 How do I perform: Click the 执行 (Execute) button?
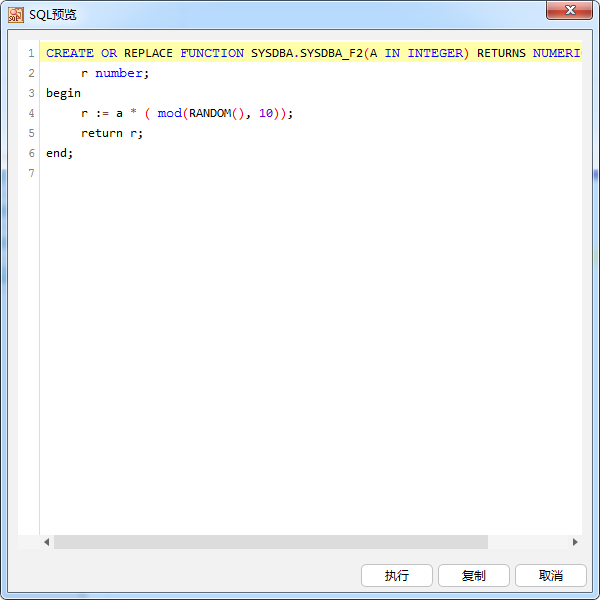click(396, 575)
